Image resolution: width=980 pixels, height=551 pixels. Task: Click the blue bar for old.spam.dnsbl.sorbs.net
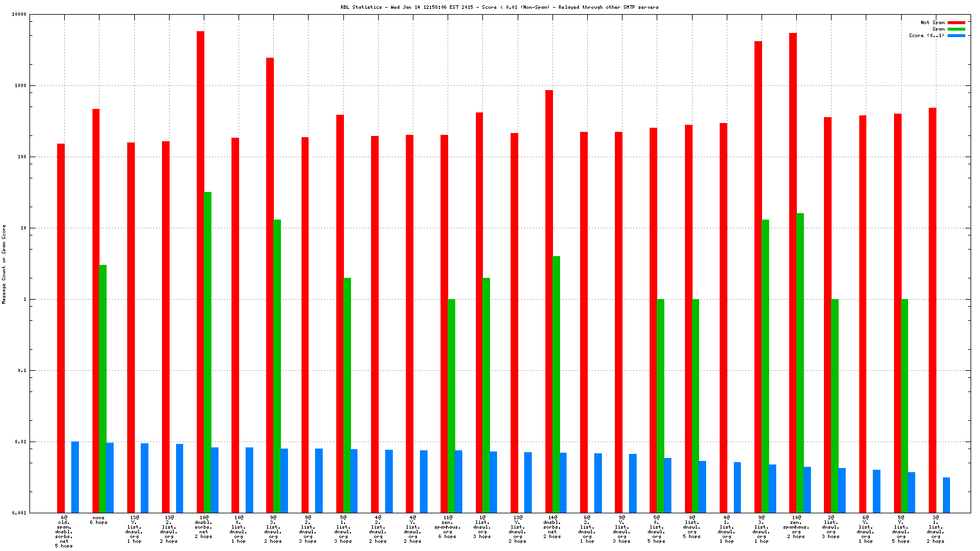[75, 477]
